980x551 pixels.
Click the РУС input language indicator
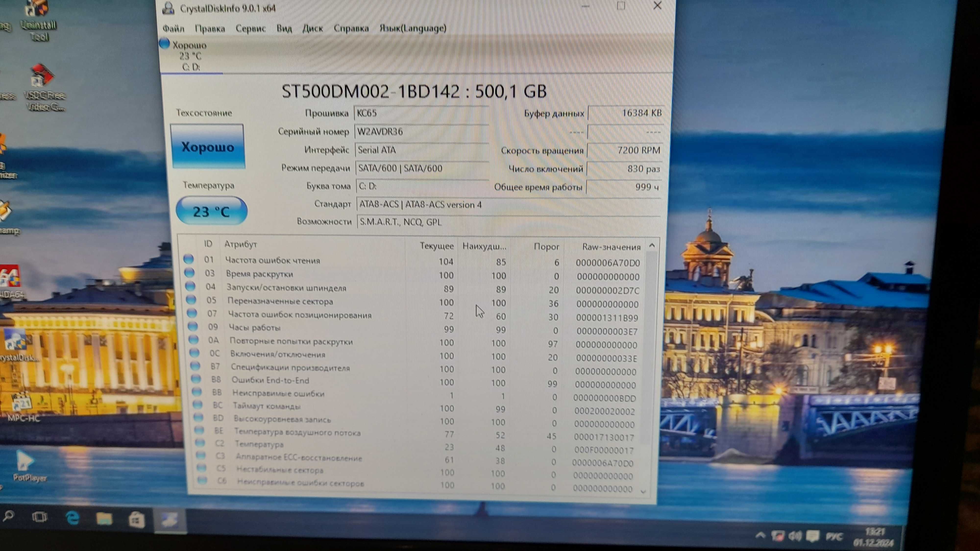835,537
